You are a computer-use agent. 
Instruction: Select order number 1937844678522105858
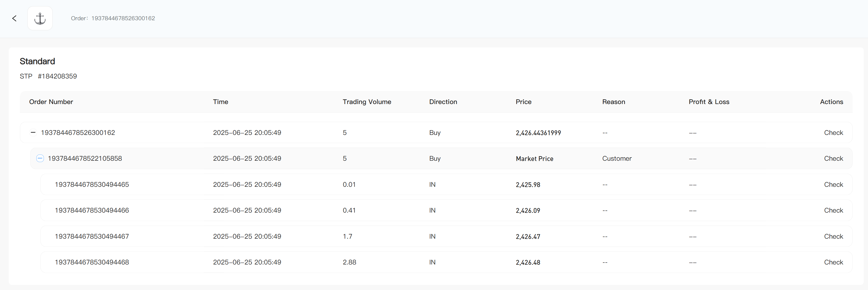pos(85,158)
